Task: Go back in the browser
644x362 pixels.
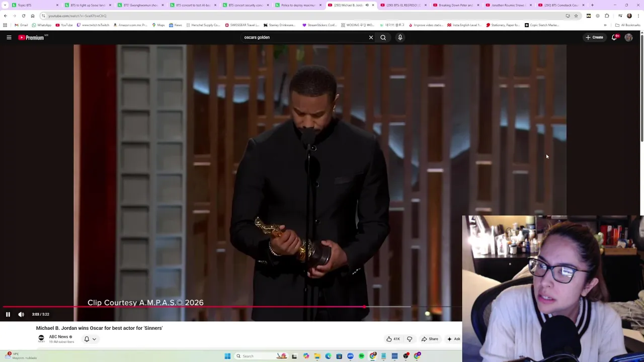Action: point(6,16)
